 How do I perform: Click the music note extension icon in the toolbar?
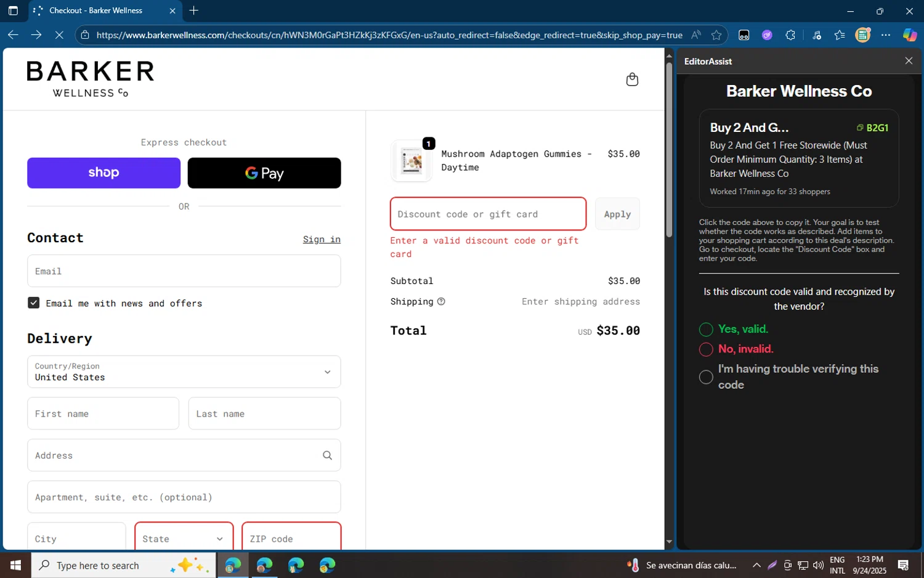817,35
